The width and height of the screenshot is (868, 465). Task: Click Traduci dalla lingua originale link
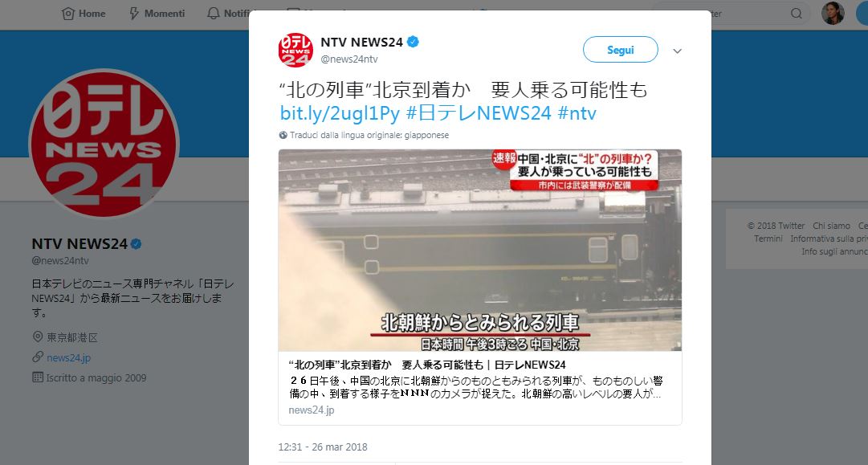369,135
